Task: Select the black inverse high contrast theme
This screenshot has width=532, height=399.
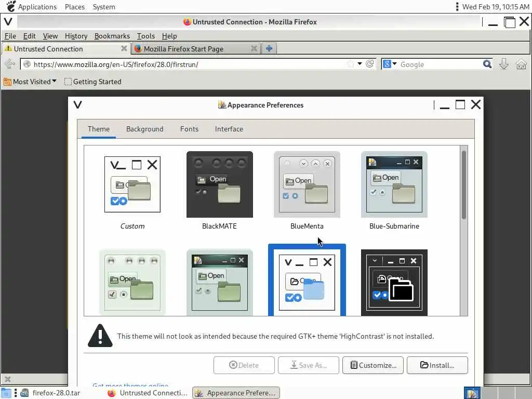Action: pyautogui.click(x=394, y=282)
